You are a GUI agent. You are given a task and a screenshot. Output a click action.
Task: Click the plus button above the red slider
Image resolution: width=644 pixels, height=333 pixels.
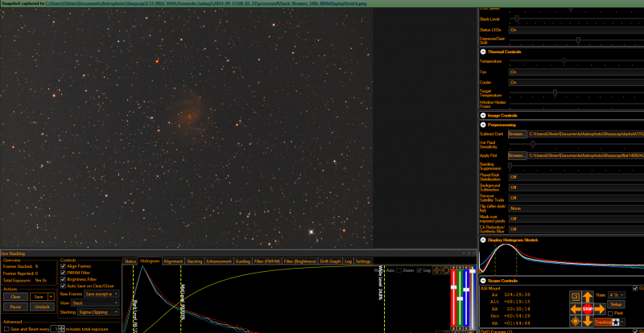[453, 268]
